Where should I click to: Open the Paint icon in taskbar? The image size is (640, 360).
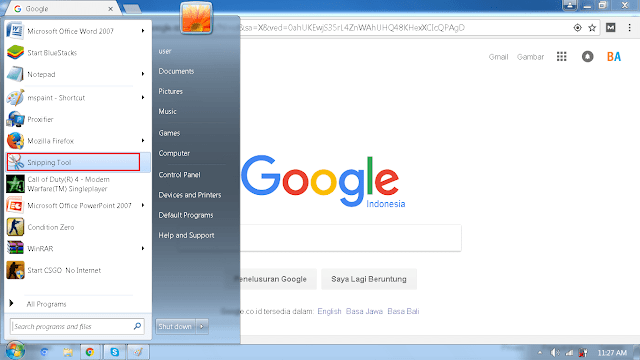click(138, 352)
